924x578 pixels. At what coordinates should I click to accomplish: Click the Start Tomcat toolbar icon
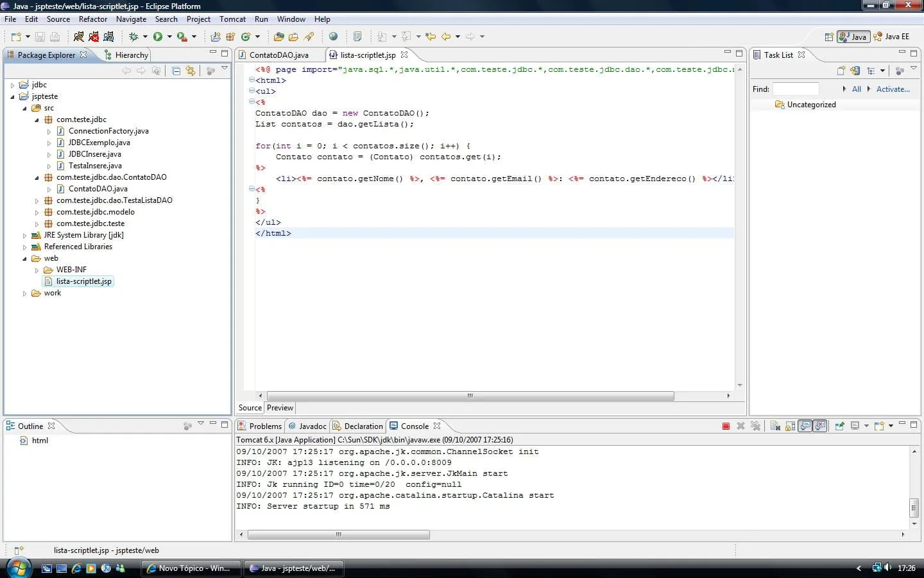(79, 37)
